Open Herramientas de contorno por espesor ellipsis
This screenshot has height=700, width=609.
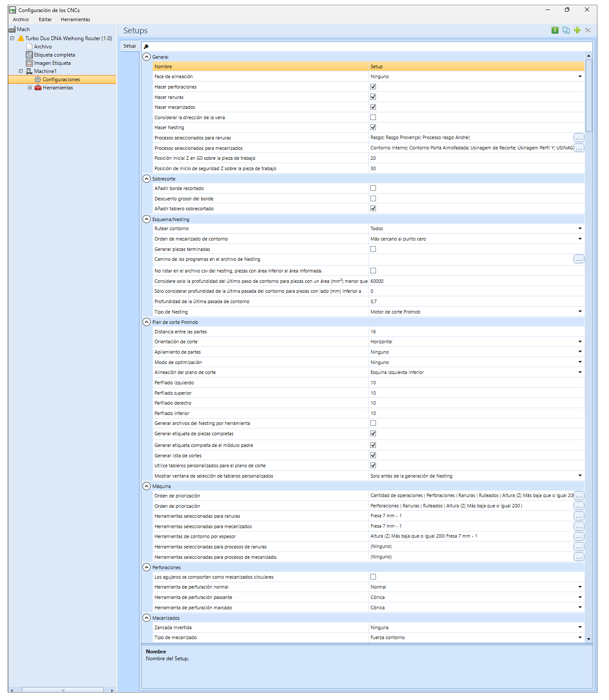point(579,536)
